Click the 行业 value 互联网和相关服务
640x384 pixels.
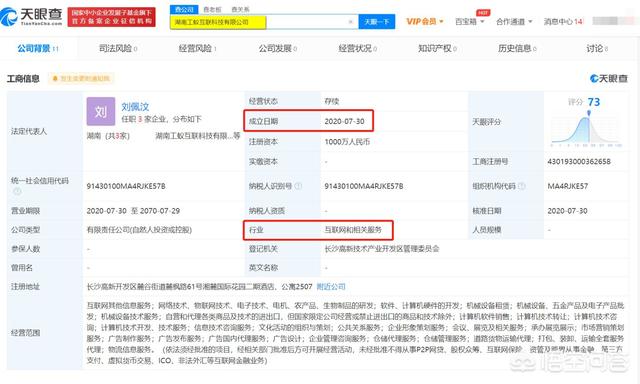coord(353,230)
